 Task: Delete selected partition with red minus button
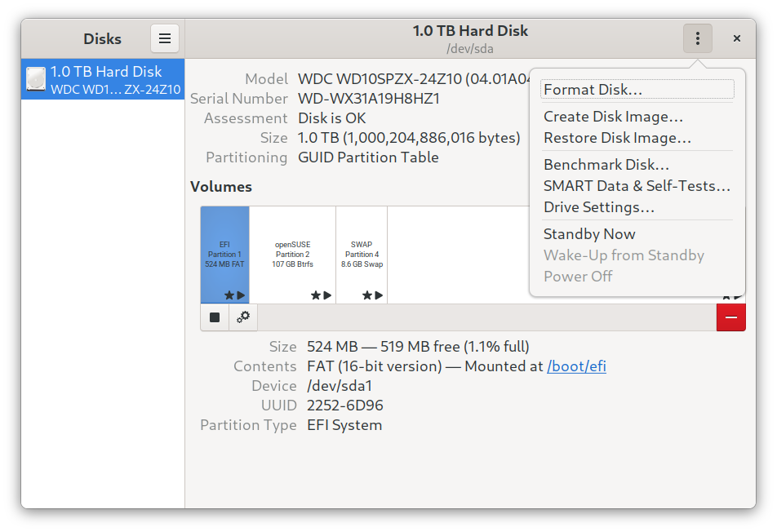click(730, 317)
